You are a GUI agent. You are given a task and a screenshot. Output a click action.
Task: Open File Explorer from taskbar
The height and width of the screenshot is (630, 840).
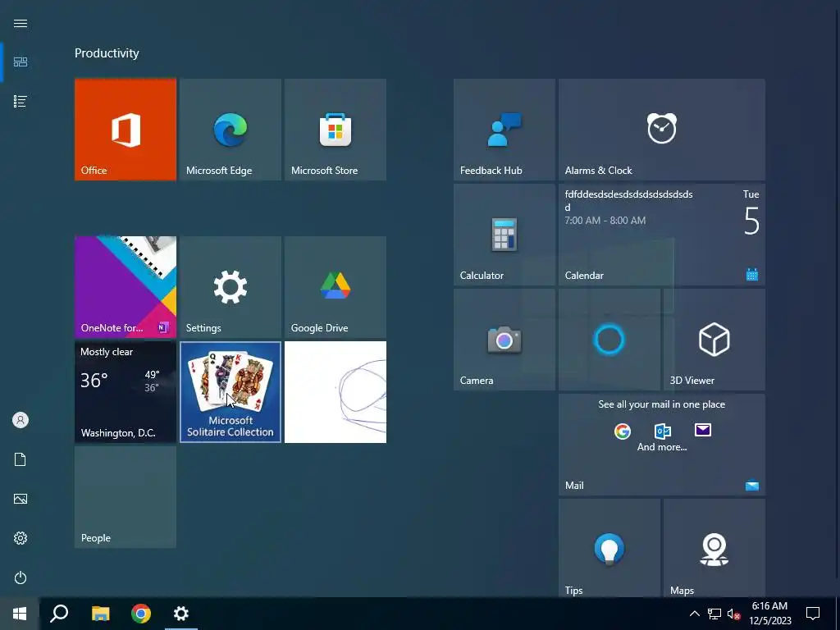coord(100,614)
